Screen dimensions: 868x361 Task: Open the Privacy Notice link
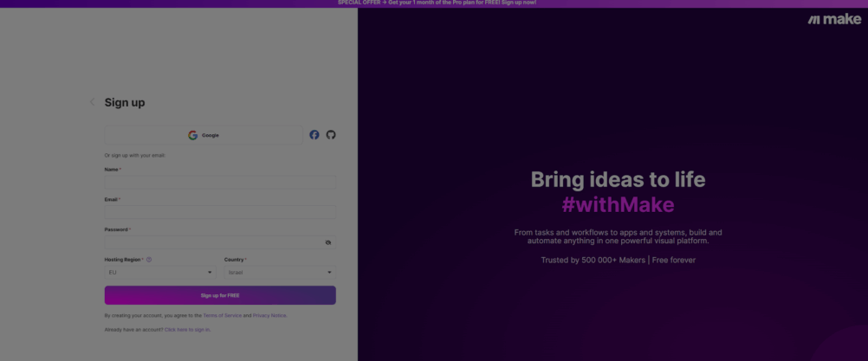[269, 315]
